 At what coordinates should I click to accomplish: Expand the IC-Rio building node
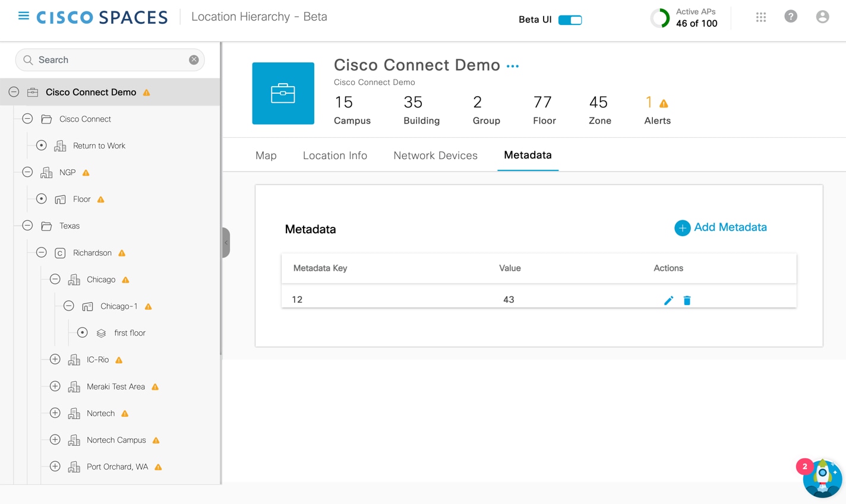pos(55,359)
